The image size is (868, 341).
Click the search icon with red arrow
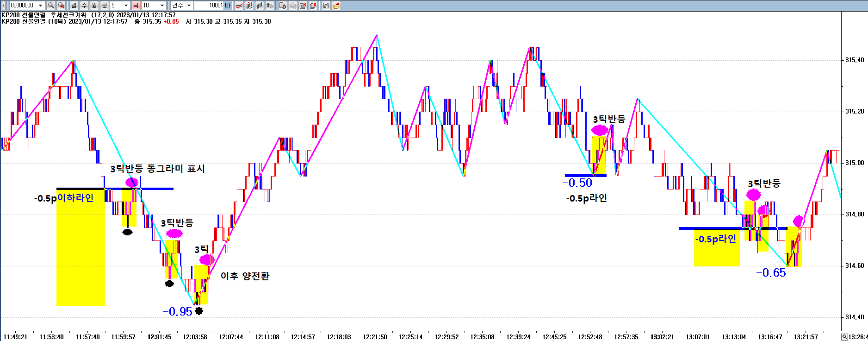[x=61, y=6]
